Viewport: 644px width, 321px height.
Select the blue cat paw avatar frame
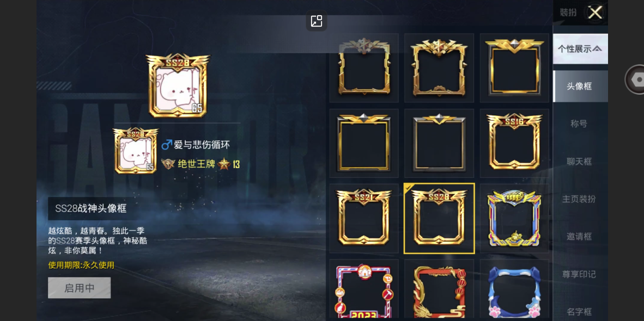tap(514, 289)
